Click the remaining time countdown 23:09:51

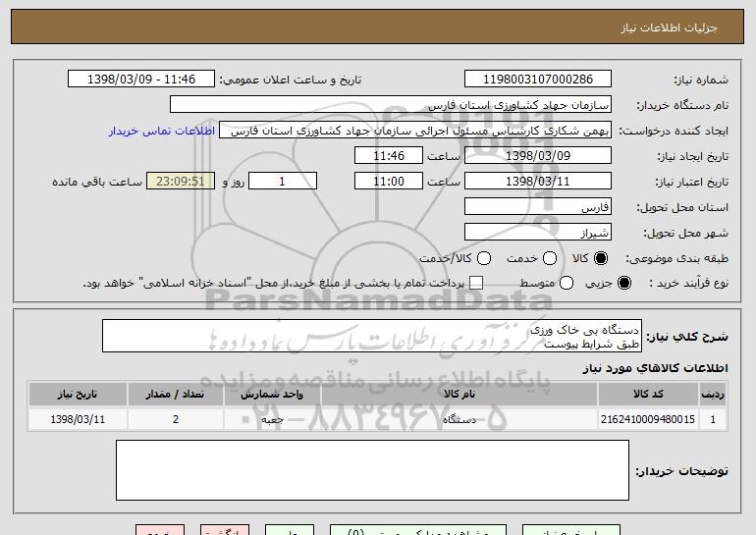coord(181,182)
